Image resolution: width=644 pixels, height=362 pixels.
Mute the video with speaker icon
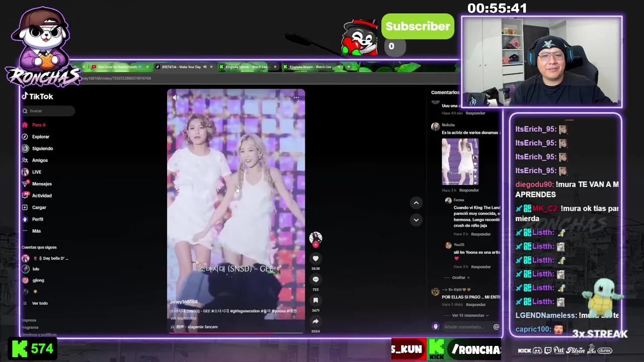(176, 98)
